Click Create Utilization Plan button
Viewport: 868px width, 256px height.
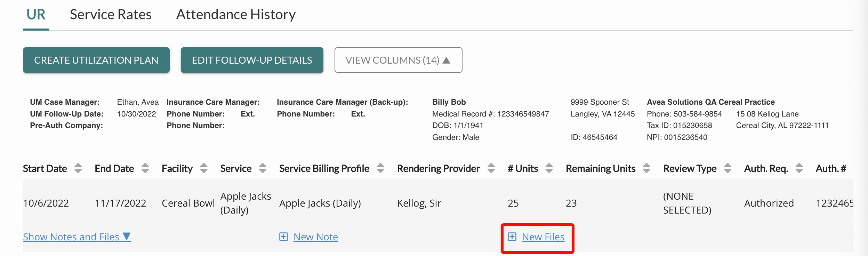[96, 60]
